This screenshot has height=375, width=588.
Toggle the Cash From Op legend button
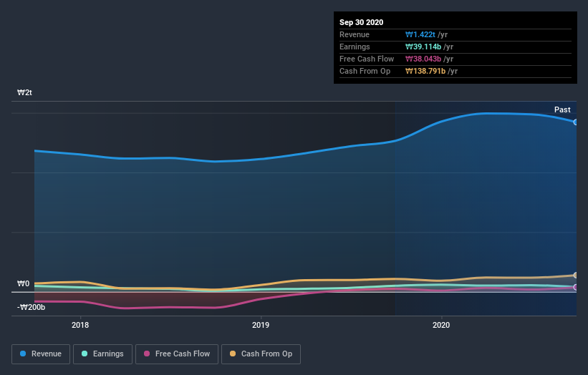pyautogui.click(x=261, y=354)
